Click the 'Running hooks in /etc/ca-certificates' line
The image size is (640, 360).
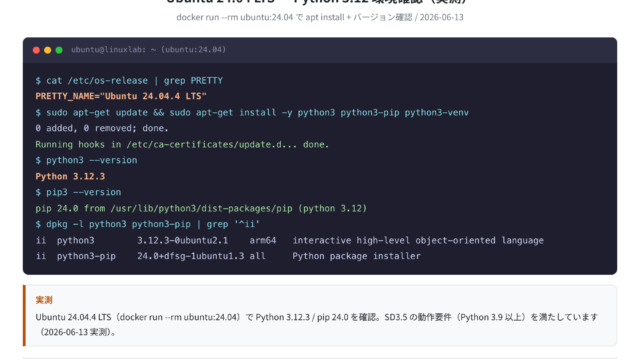click(x=182, y=144)
